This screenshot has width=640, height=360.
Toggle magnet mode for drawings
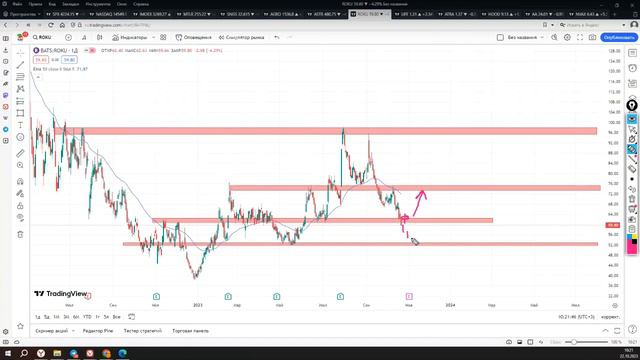[x=20, y=181]
